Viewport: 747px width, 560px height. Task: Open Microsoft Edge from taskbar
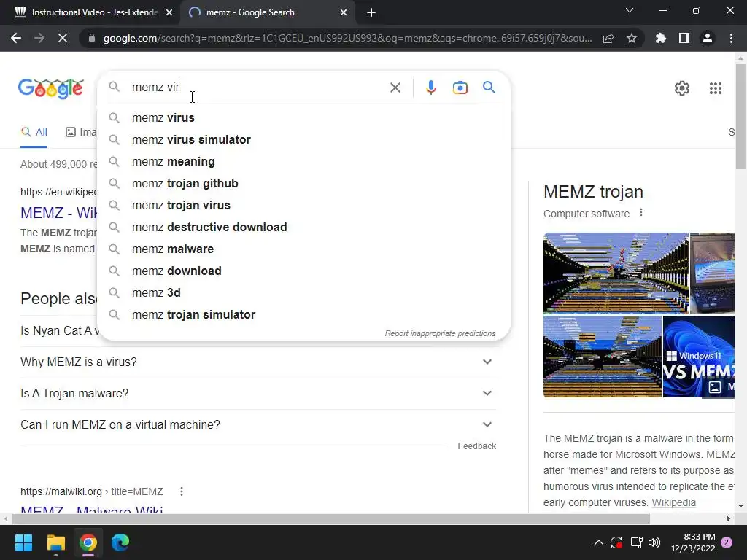tap(120, 542)
